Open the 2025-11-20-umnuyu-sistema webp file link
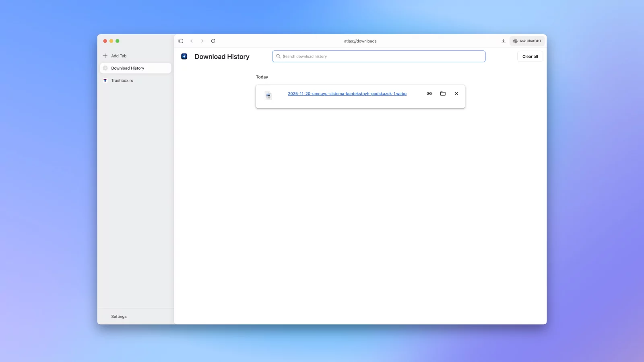 point(347,94)
